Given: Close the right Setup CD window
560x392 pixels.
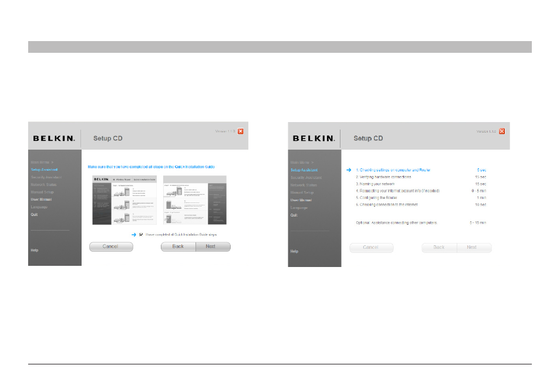Looking at the screenshot, I should pos(502,131).
